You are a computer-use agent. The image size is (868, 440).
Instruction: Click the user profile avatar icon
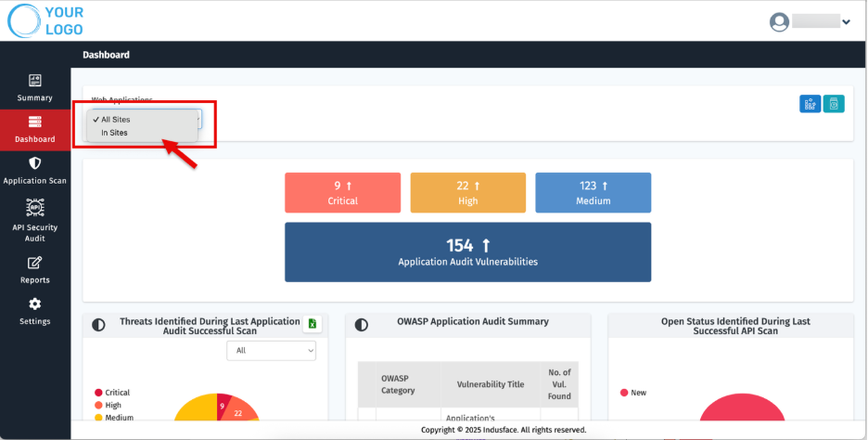click(x=779, y=22)
